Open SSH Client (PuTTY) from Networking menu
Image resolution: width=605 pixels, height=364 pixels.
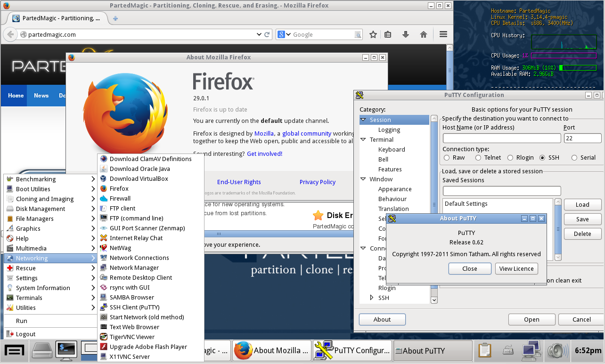tap(134, 307)
